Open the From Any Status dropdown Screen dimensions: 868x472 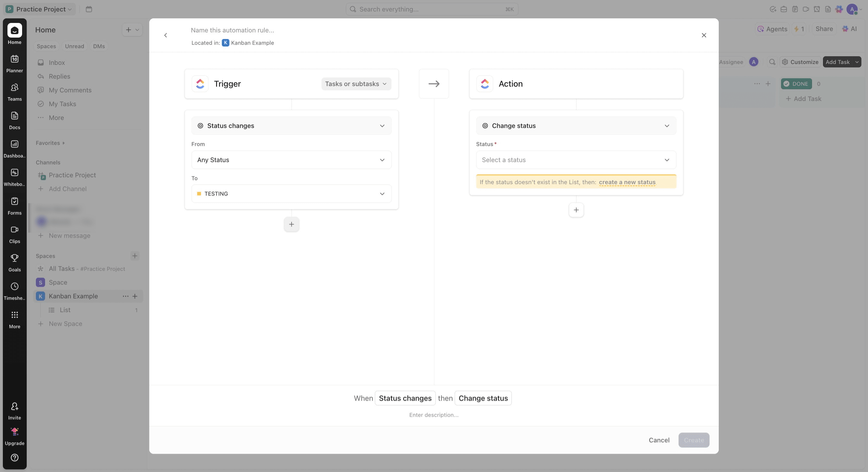(291, 160)
